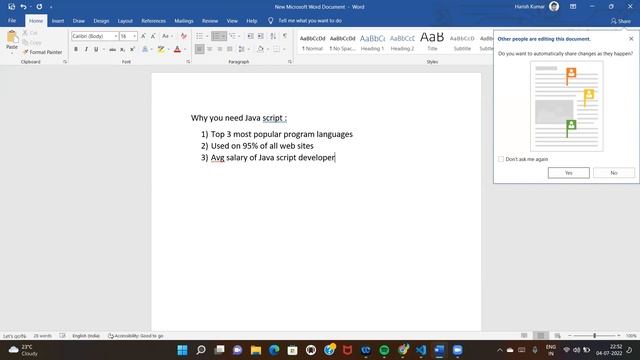The width and height of the screenshot is (640, 360).
Task: Align text to the left
Action: point(199,49)
